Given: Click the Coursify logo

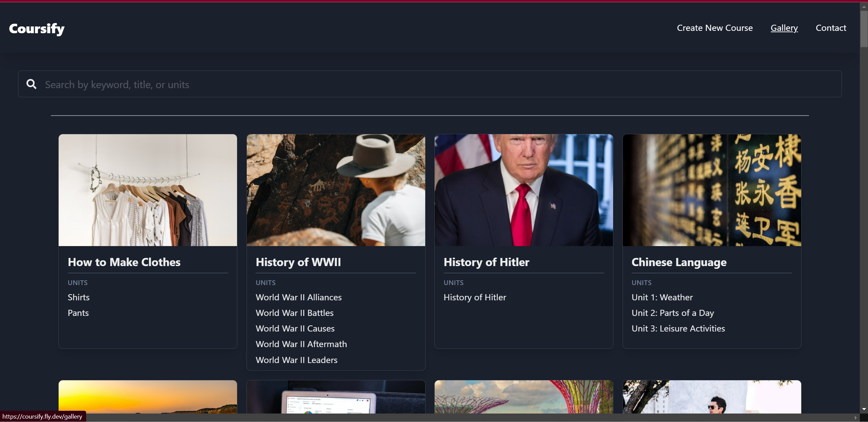Looking at the screenshot, I should 37,29.
